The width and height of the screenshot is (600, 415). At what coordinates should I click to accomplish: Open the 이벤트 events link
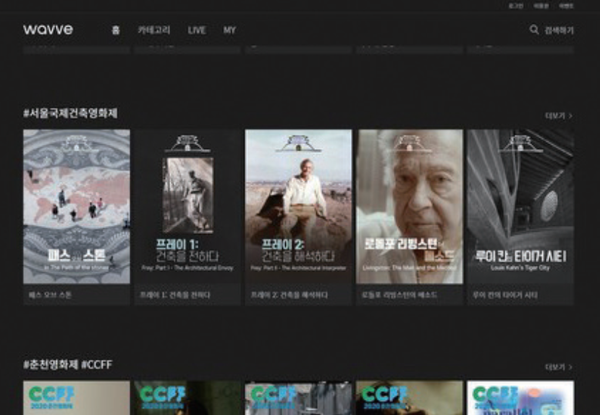click(x=566, y=5)
